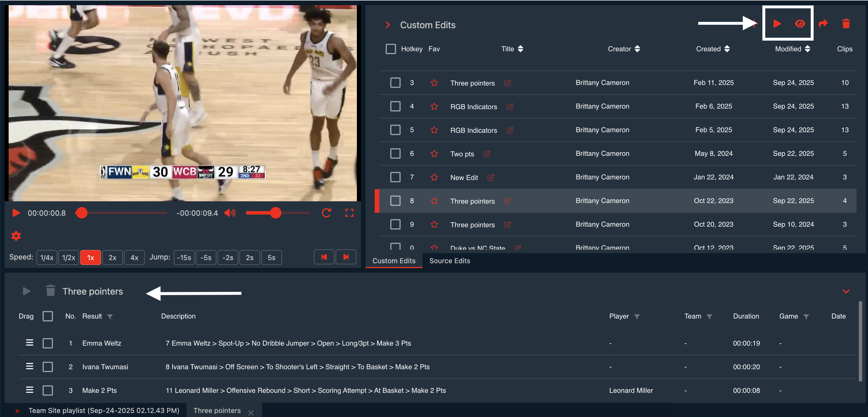Enter fullscreen video mode
This screenshot has width=868, height=417.
pyautogui.click(x=349, y=213)
